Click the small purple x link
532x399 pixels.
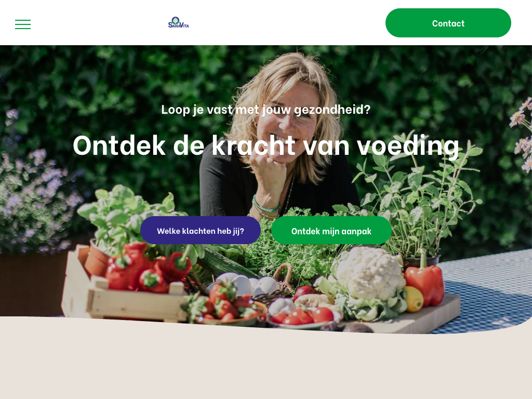click(x=3, y=79)
